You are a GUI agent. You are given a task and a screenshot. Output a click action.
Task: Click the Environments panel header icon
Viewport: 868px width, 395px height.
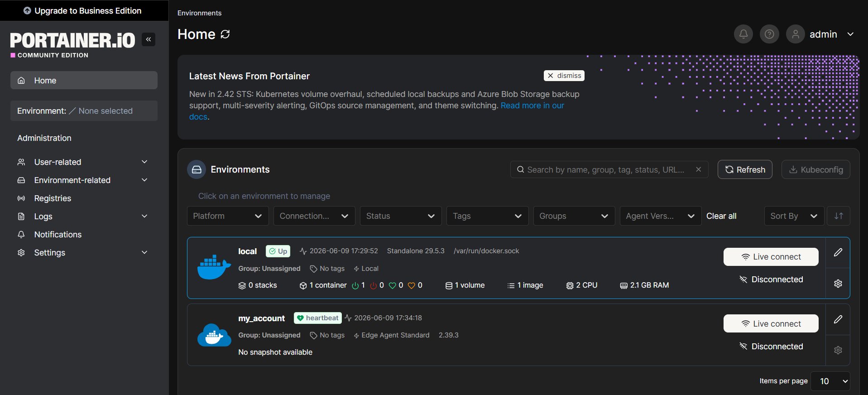[197, 169]
